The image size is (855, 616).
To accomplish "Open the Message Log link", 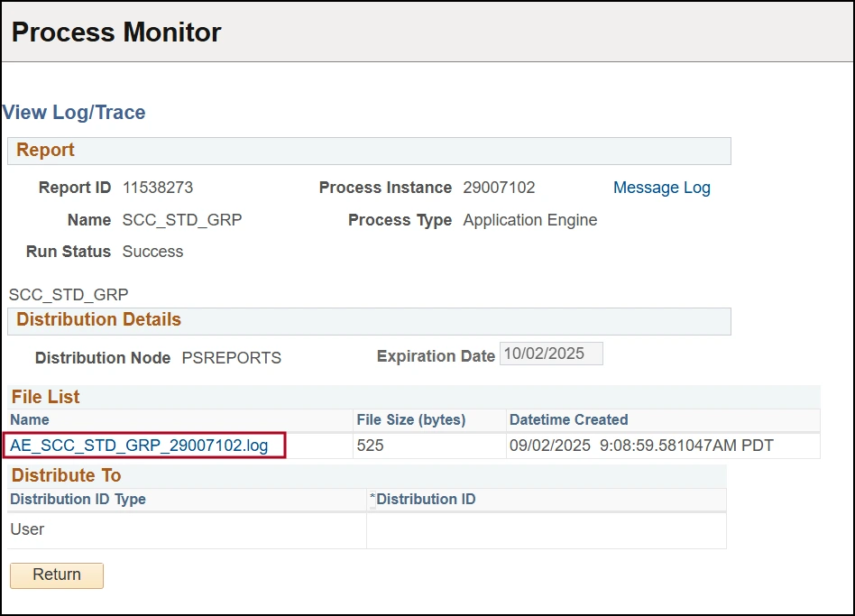I will coord(661,188).
